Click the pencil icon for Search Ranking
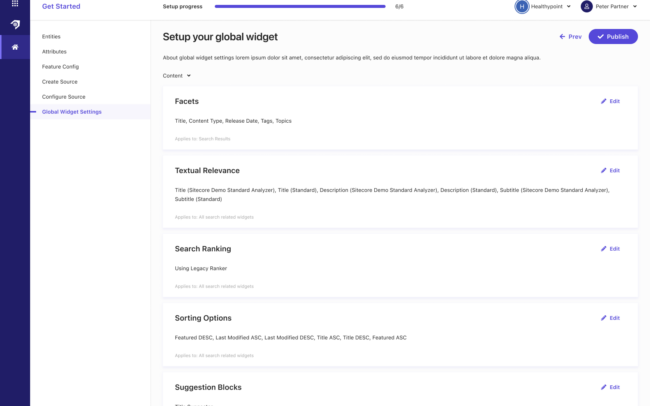Viewport: 650px width, 406px height. (603, 248)
